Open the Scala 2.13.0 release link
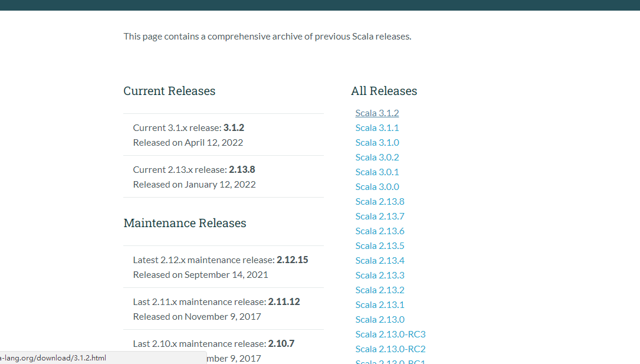This screenshot has height=364, width=640. 380,320
